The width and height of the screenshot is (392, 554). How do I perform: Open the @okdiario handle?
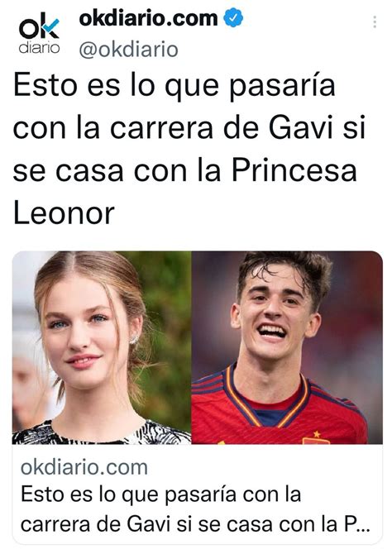[129, 50]
